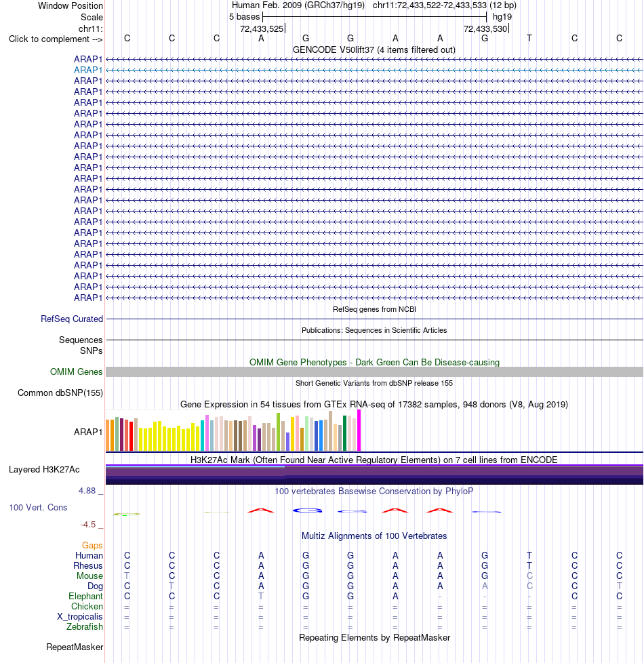Click the tall magenta bar ending the GTEx chart
644x663 pixels.
click(359, 430)
